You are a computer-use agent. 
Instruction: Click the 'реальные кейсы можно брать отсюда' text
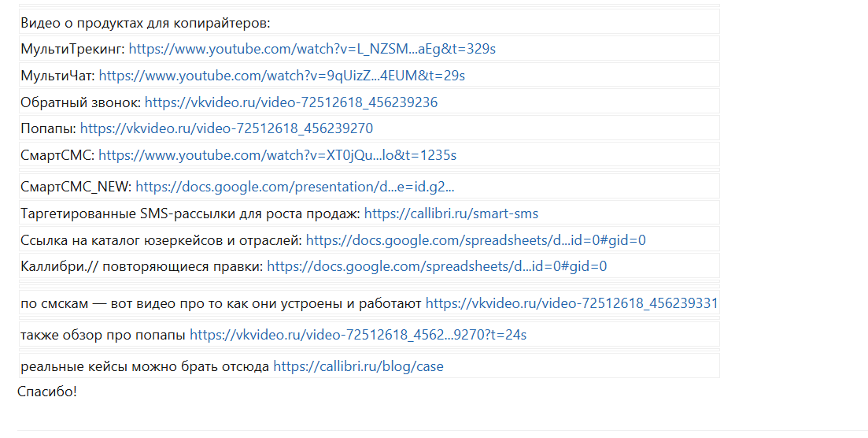(145, 366)
